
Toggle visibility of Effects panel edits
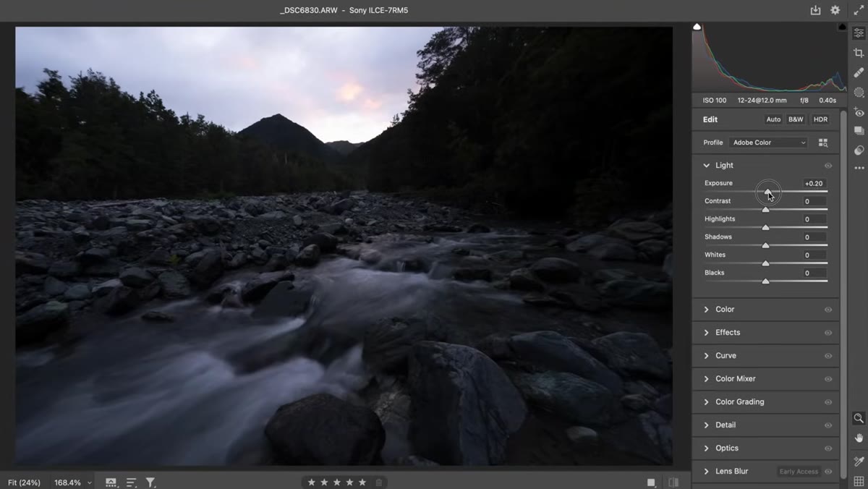[828, 333]
